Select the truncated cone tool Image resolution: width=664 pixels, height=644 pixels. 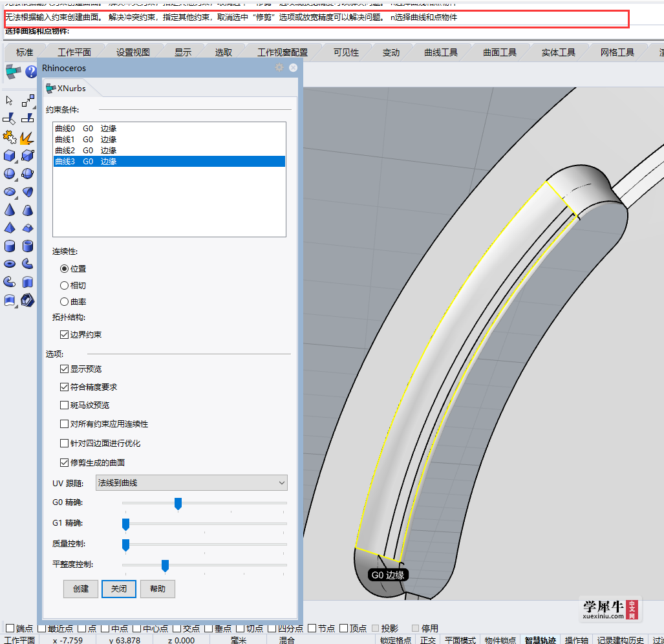coord(28,210)
